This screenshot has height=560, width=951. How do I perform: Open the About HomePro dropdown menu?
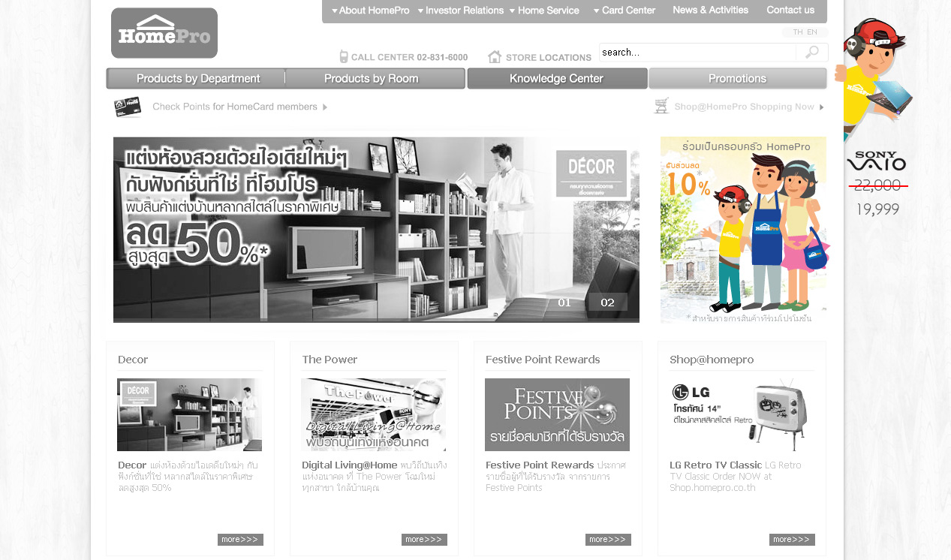coord(371,11)
